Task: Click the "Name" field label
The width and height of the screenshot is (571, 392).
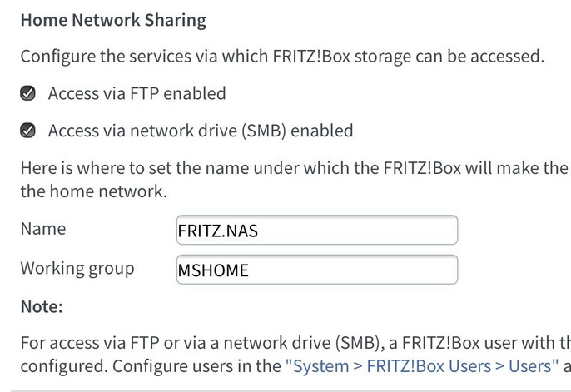Action: 42,229
